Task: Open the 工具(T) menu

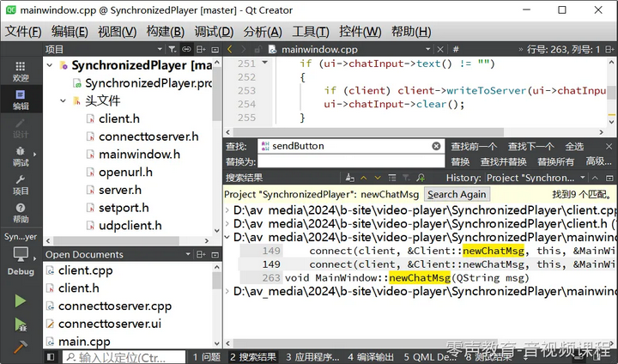Action: 311,32
